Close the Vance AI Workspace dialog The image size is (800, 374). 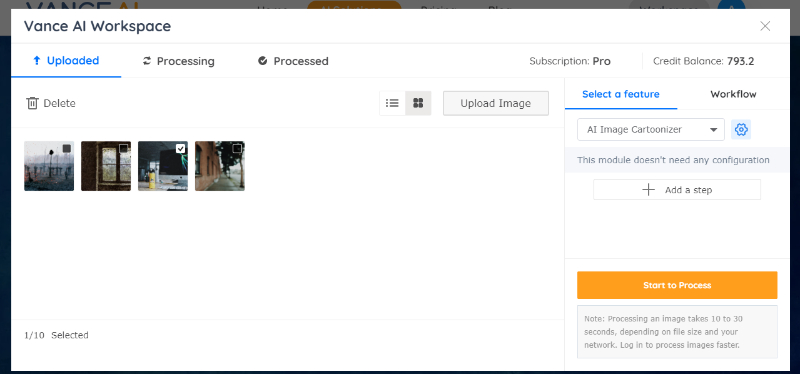point(765,26)
